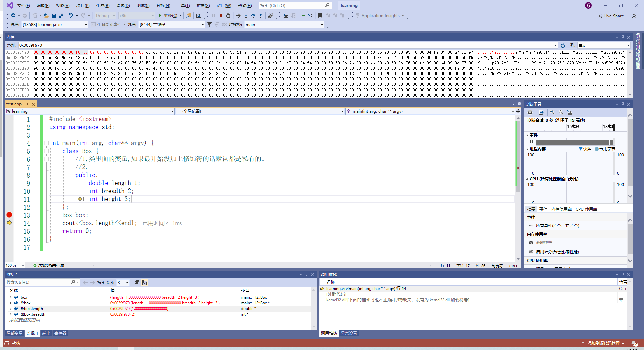This screenshot has height=350, width=644.
Task: Click the Open File folder icon
Action: (x=46, y=15)
